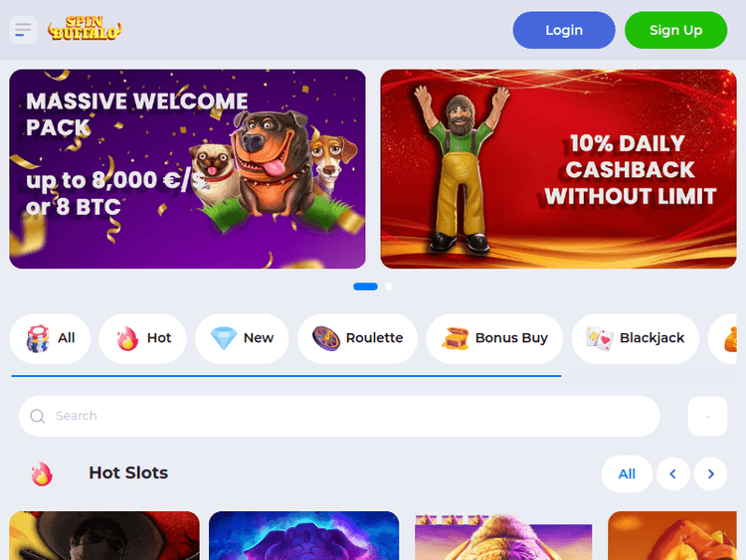
Task: Show the first banner slide indicator
Action: click(365, 286)
